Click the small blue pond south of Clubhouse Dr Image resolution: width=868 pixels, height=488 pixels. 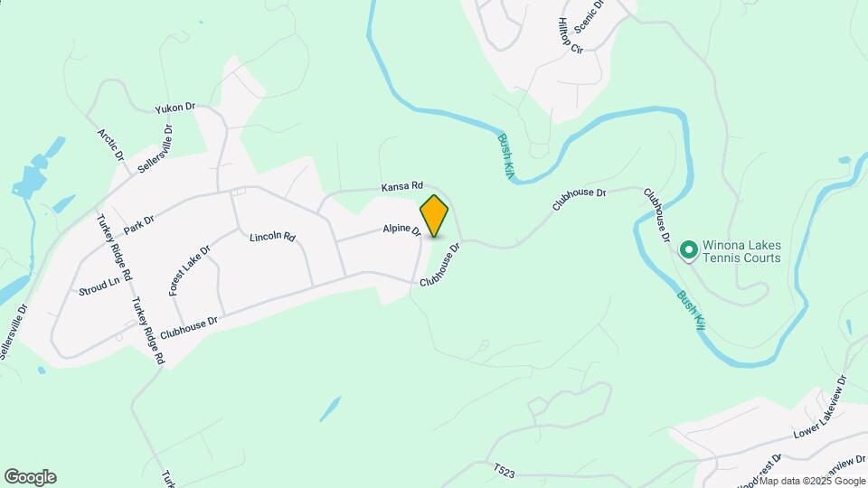(x=331, y=408)
